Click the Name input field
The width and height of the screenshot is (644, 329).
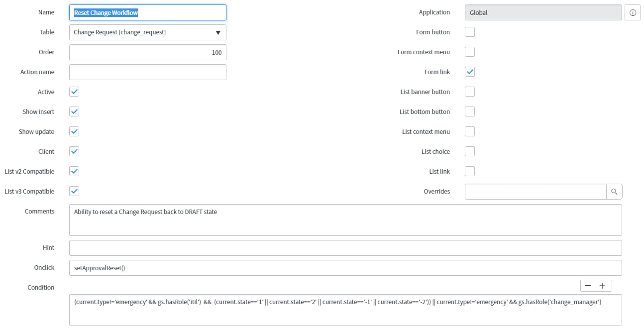pyautogui.click(x=148, y=12)
